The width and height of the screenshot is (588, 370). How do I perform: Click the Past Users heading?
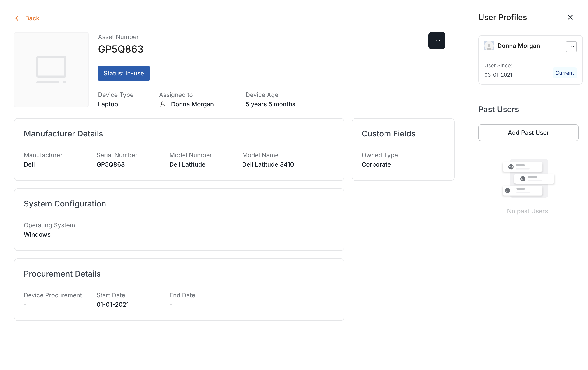(498, 109)
